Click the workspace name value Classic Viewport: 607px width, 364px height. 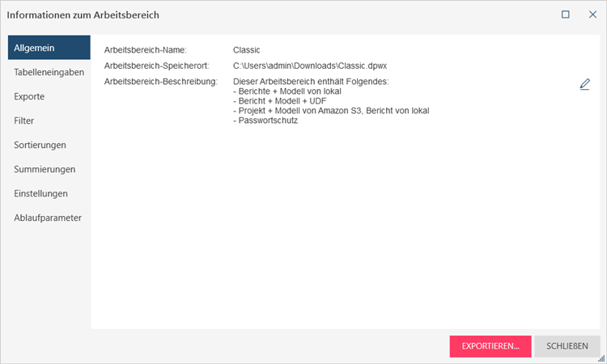(246, 50)
